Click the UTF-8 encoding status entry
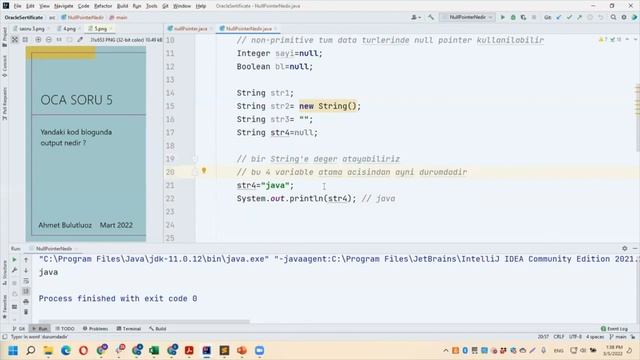 click(x=575, y=337)
